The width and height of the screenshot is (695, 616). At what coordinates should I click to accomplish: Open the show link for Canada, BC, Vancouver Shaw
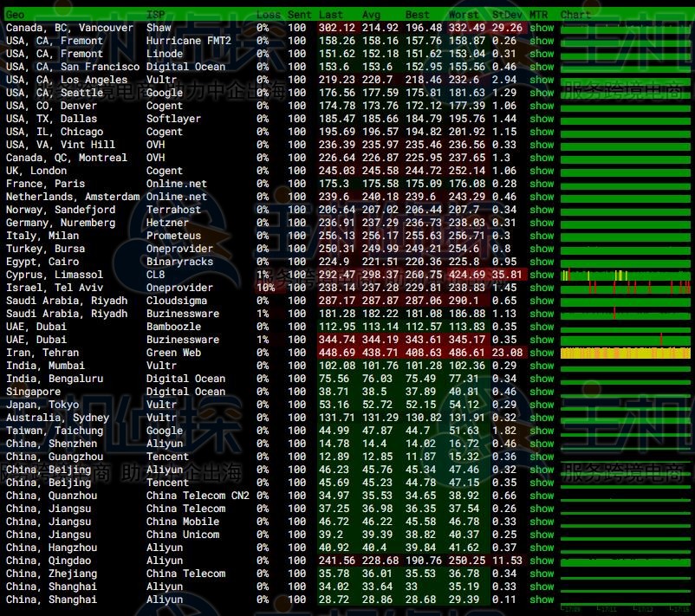[542, 28]
